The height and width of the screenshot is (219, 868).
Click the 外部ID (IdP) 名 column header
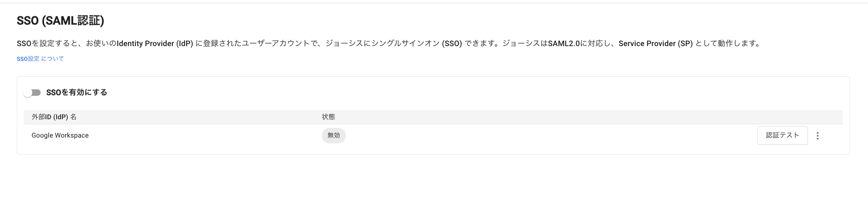pyautogui.click(x=54, y=117)
